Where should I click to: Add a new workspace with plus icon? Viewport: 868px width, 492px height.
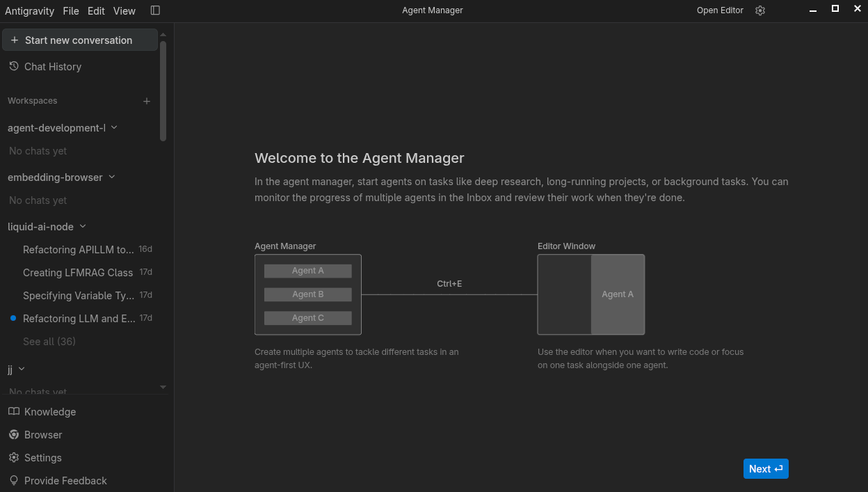pos(147,101)
